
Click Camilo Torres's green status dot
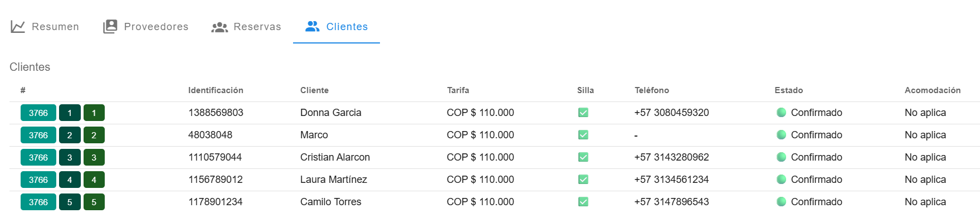tap(781, 202)
